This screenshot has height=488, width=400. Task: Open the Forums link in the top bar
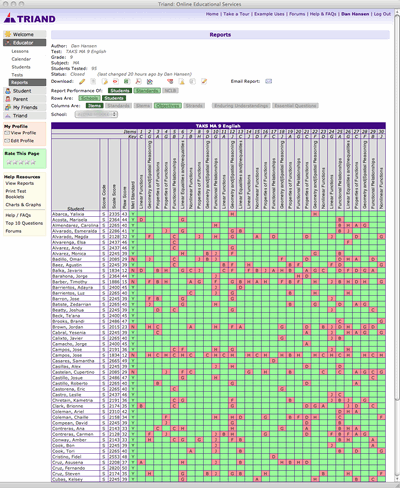(297, 14)
